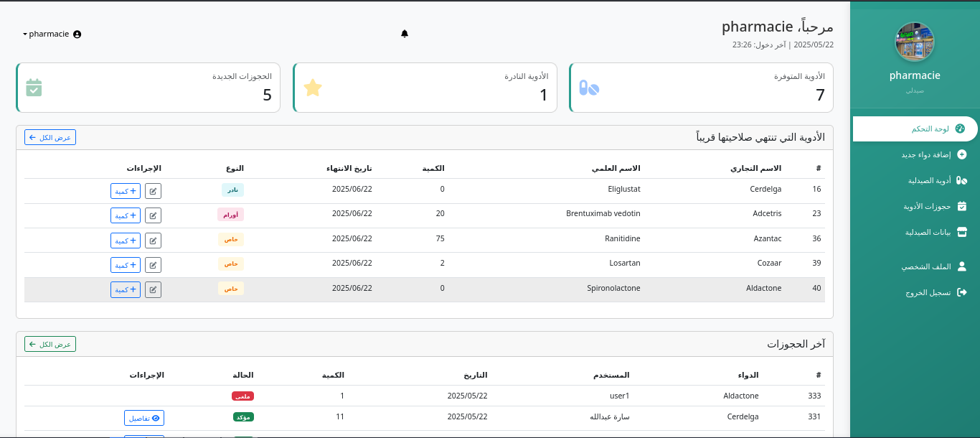Click تسجيل الخروج logout link
980x438 pixels.
click(915, 292)
